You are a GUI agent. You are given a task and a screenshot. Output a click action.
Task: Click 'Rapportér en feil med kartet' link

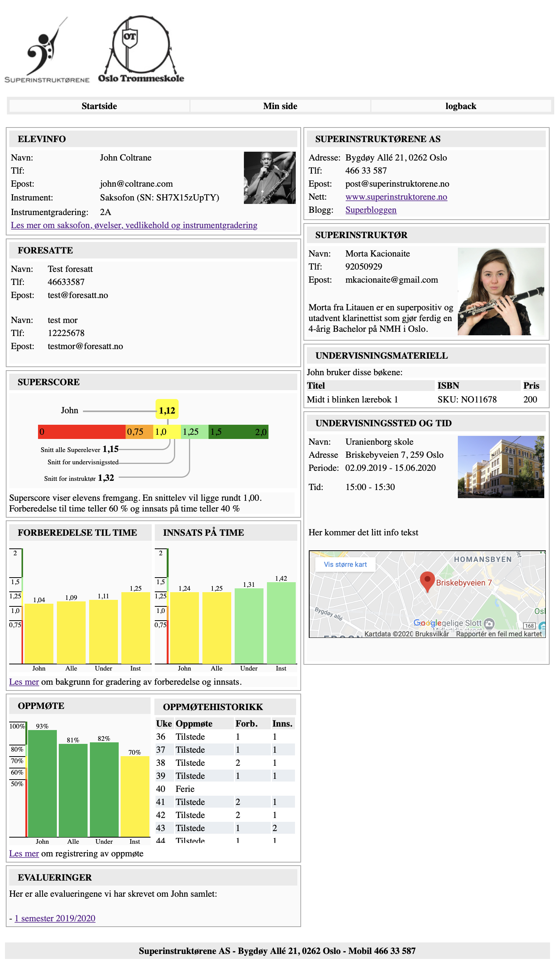click(499, 634)
